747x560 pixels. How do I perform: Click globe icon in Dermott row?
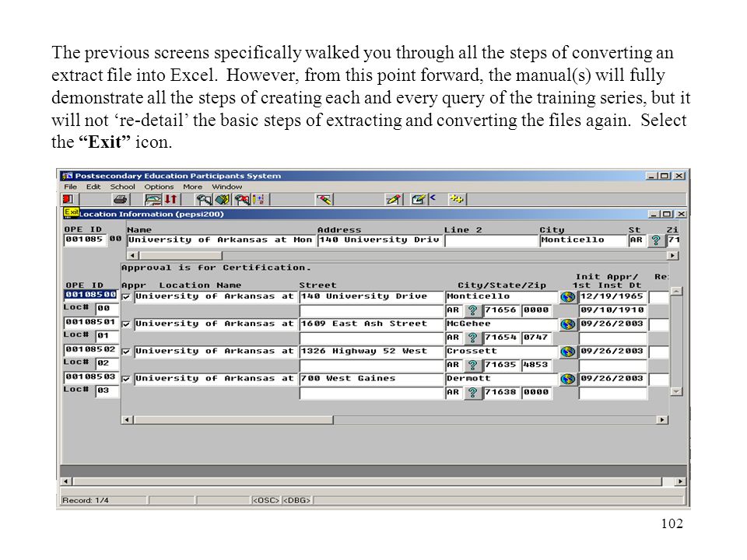tap(567, 379)
